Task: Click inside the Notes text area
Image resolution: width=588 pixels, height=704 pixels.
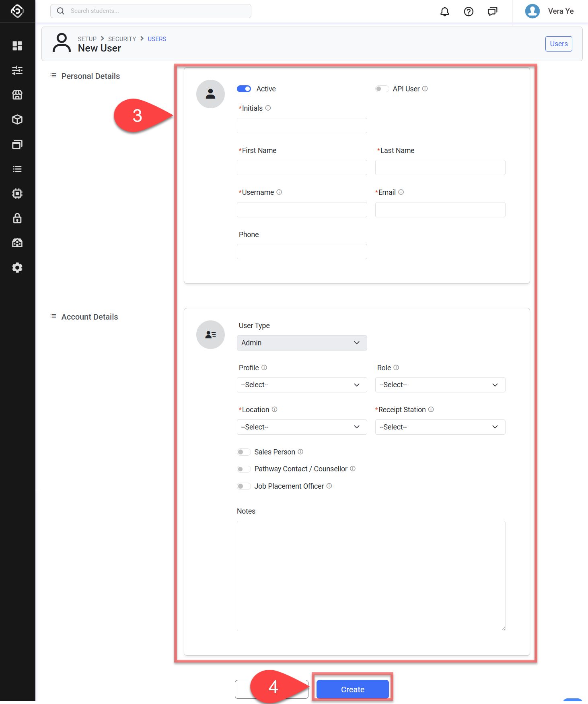Action: pos(371,576)
